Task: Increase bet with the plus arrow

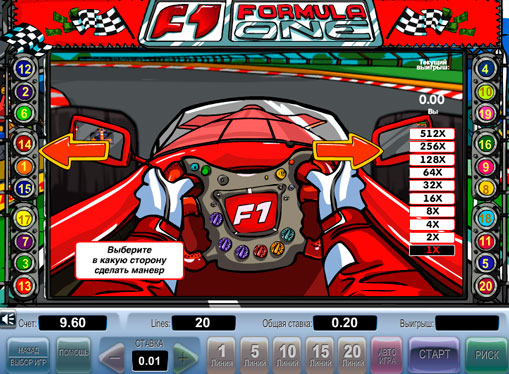Action: [184, 357]
